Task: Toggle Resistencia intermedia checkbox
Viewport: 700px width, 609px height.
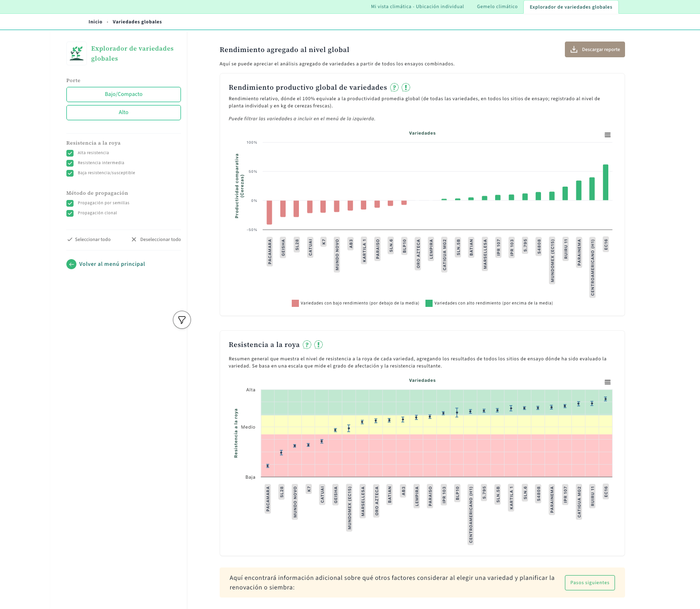Action: pos(70,163)
